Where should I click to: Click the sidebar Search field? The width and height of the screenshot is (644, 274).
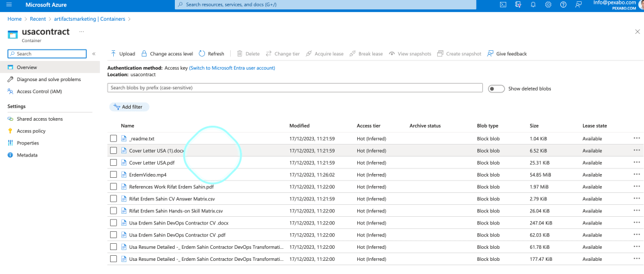point(47,54)
